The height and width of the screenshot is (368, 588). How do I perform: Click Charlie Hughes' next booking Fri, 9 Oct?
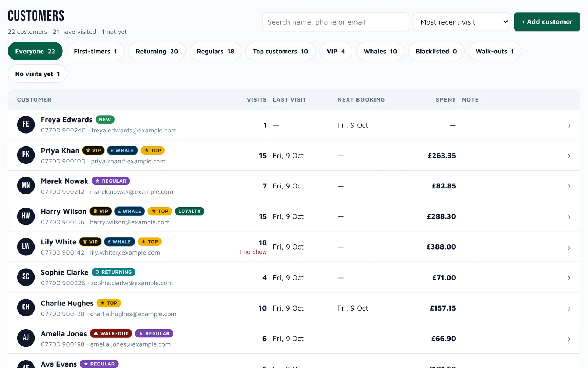point(353,308)
